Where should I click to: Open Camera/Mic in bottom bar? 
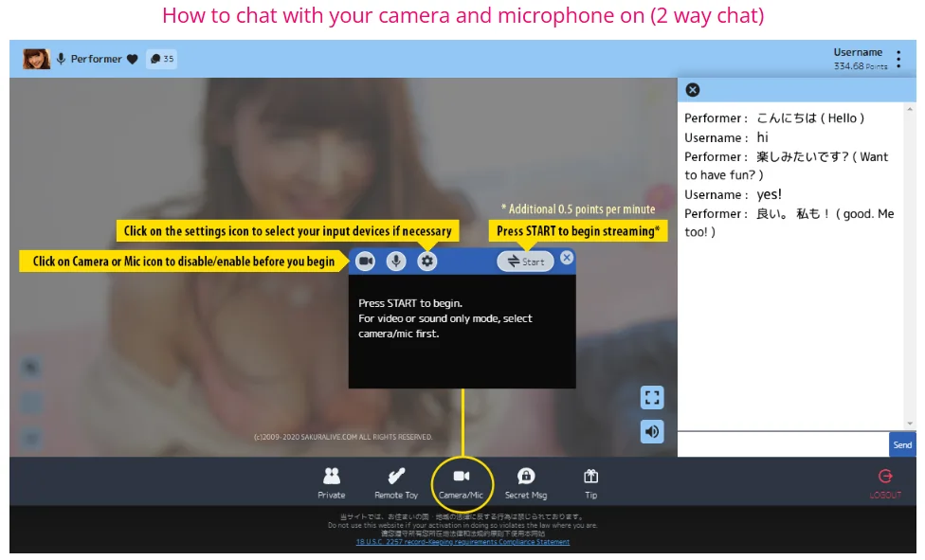(462, 483)
